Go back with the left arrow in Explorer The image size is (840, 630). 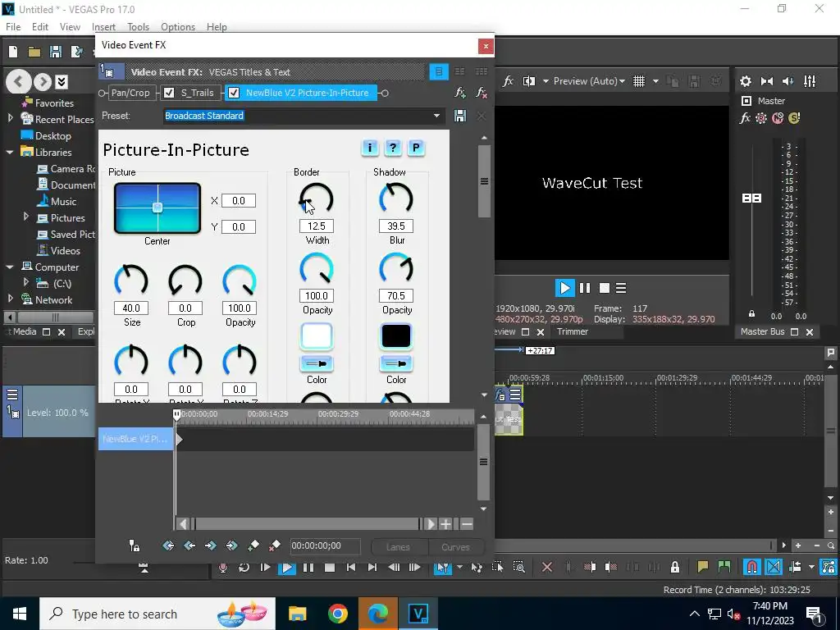[x=18, y=81]
